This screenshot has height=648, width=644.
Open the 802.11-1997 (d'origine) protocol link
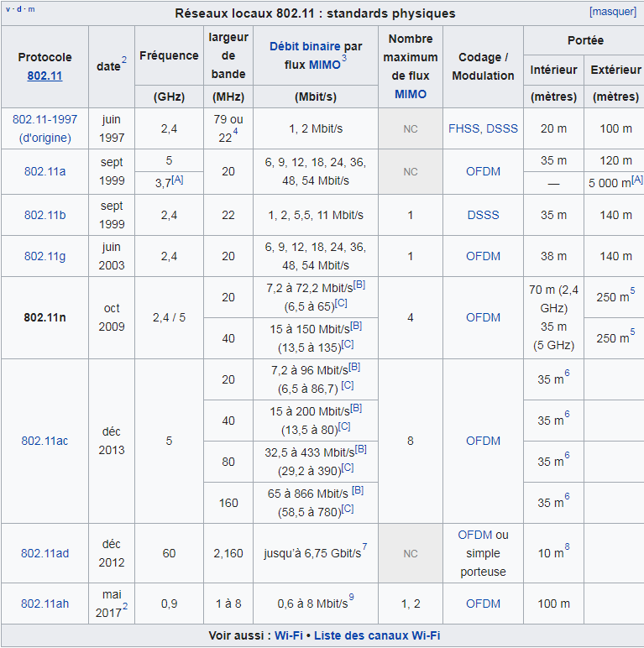(45, 128)
